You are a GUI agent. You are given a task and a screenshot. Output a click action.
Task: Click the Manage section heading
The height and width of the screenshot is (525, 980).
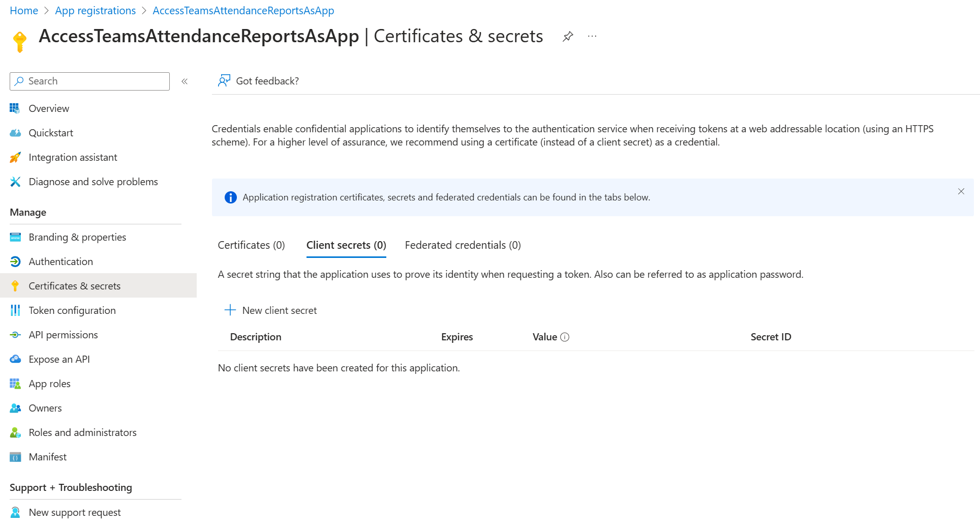click(28, 212)
